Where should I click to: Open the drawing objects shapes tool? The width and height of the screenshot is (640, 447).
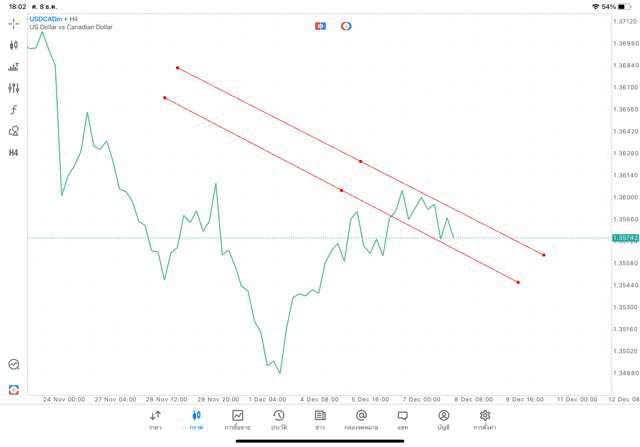14,131
